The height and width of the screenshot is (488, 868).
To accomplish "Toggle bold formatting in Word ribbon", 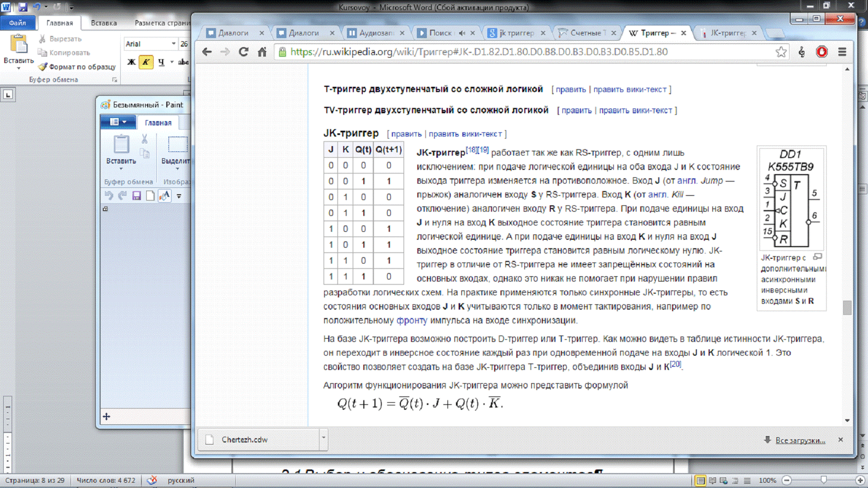I will (131, 62).
